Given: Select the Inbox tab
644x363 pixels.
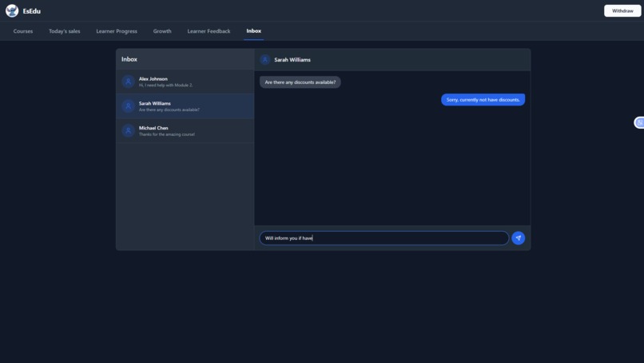Looking at the screenshot, I should pyautogui.click(x=254, y=31).
